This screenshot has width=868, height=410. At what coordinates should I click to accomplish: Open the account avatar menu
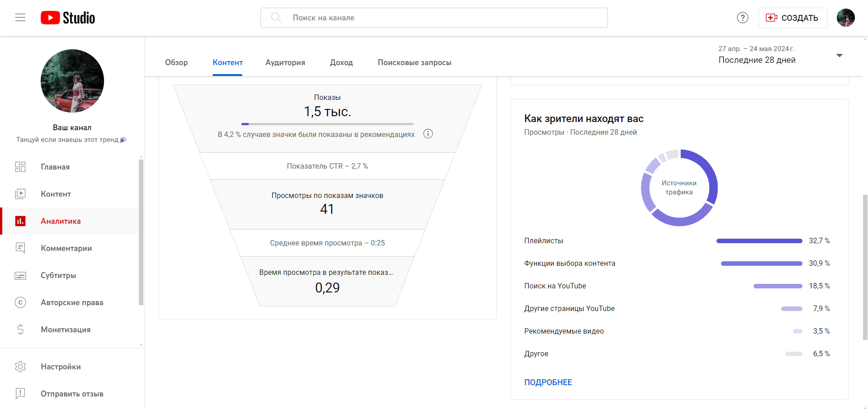coord(845,18)
